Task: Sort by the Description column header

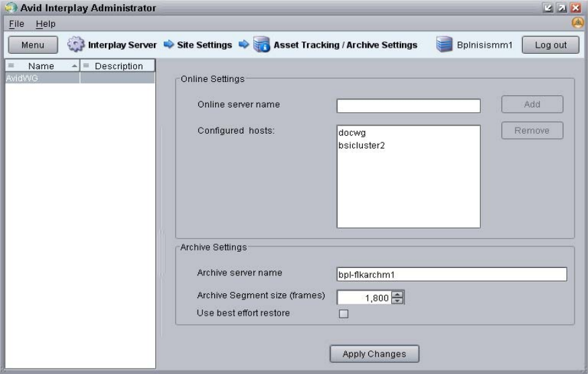Action: click(118, 66)
